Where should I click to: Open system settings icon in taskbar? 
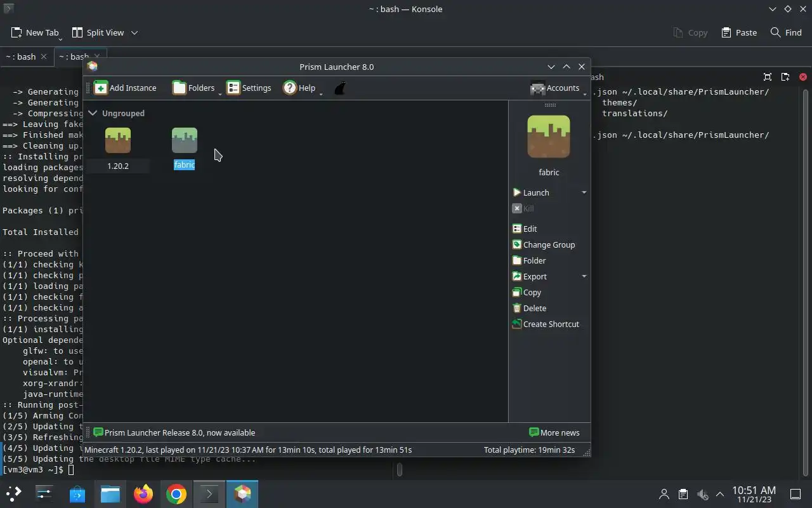click(x=44, y=493)
